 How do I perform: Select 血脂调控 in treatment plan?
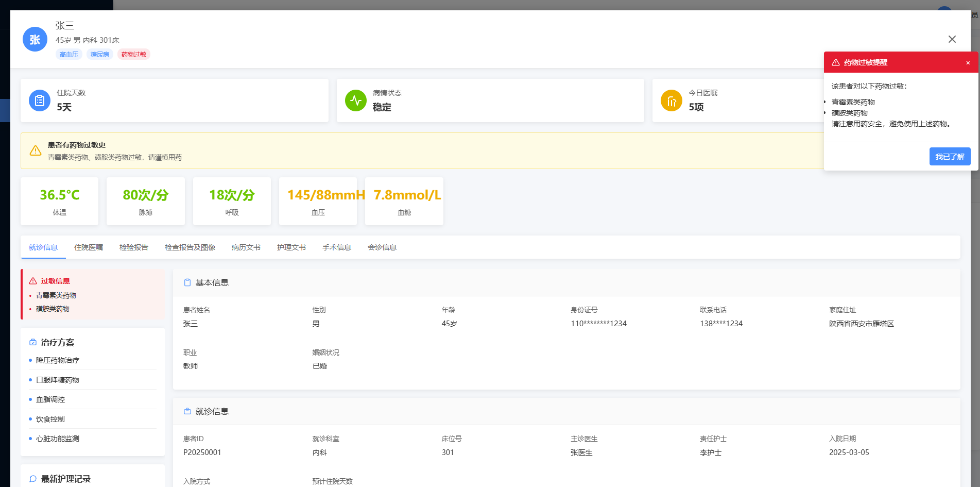coord(93,399)
